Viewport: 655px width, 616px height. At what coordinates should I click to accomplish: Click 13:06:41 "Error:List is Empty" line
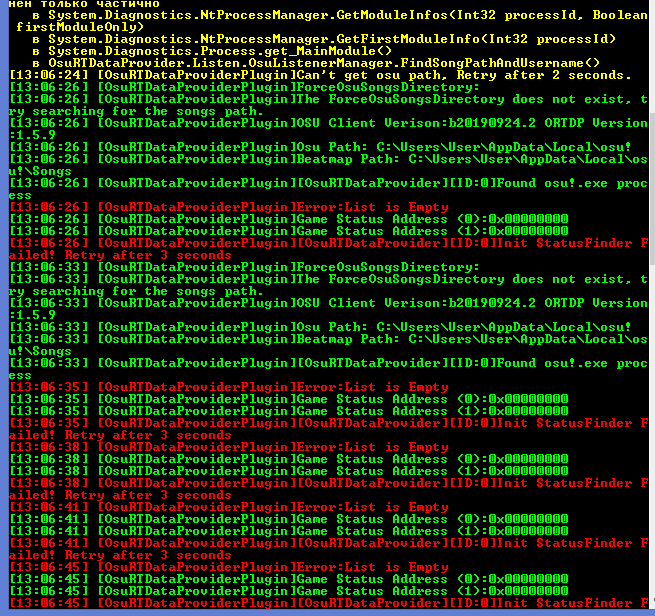[x=229, y=507]
